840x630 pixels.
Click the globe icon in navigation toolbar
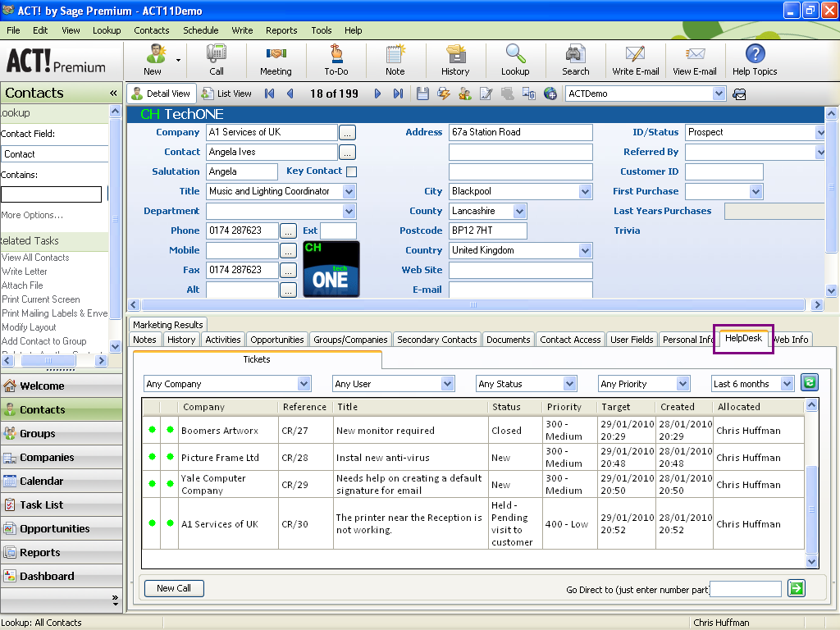tap(550, 94)
